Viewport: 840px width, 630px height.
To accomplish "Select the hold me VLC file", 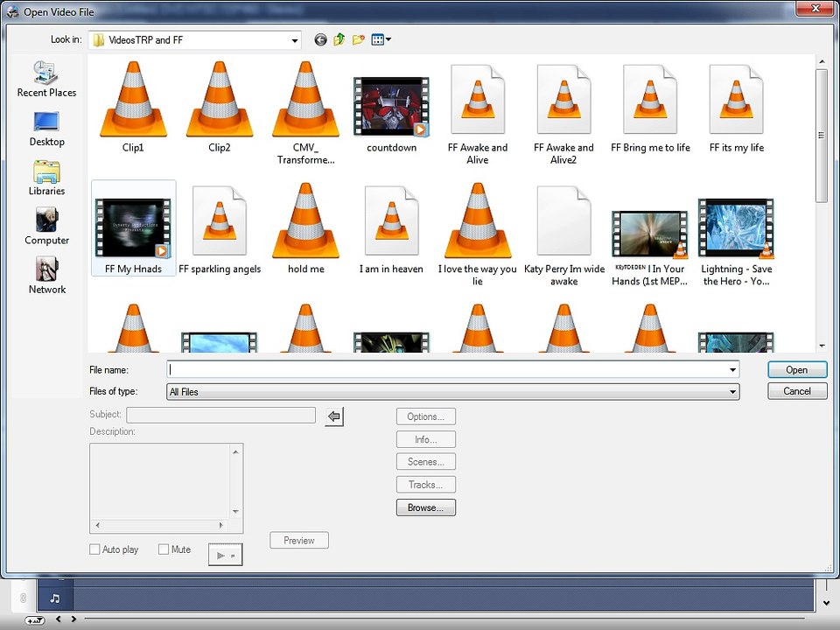I will tap(306, 228).
